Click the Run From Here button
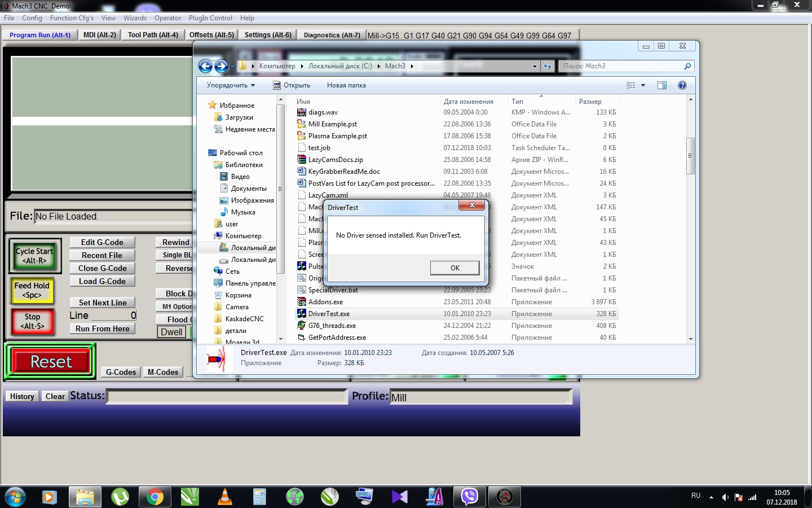812x508 pixels. [102, 329]
